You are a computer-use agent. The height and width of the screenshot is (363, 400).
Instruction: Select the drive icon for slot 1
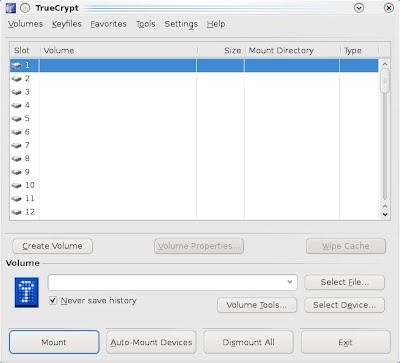tap(16, 66)
